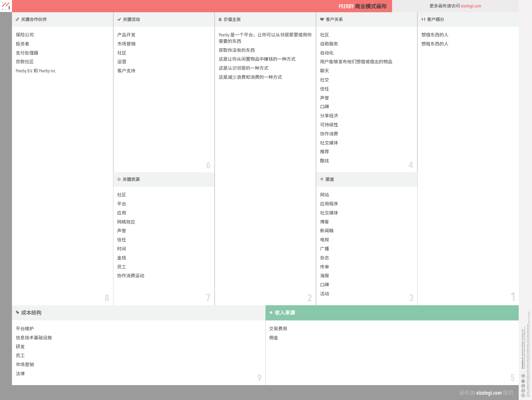Screen dimensions: 532x400
Task: Click the people icon beside 客户细分
Action: 423,19
